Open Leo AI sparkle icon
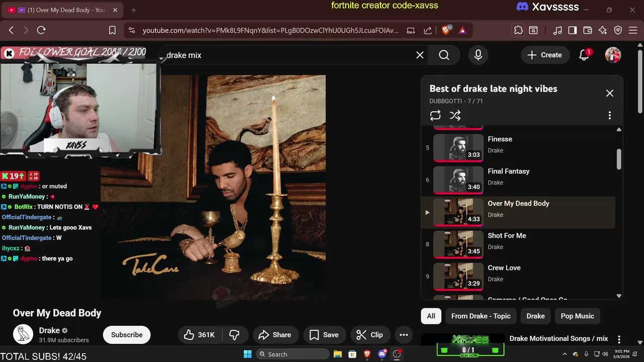 [603, 30]
